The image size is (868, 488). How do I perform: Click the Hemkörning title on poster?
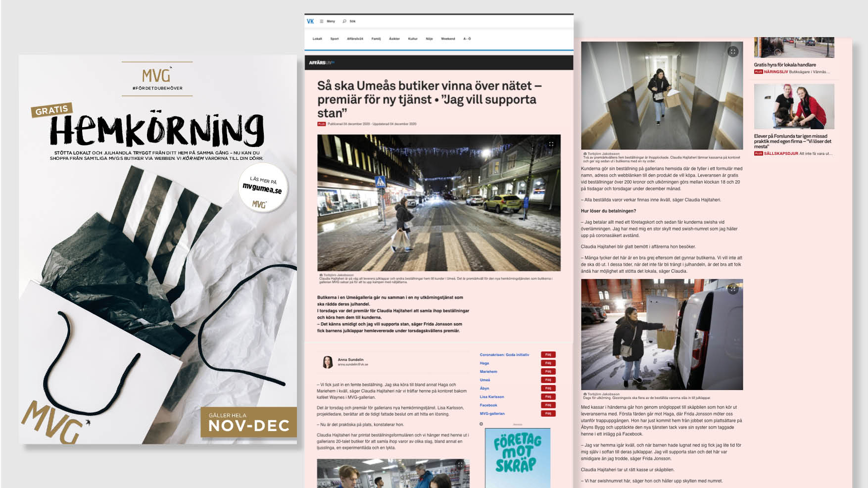point(157,130)
